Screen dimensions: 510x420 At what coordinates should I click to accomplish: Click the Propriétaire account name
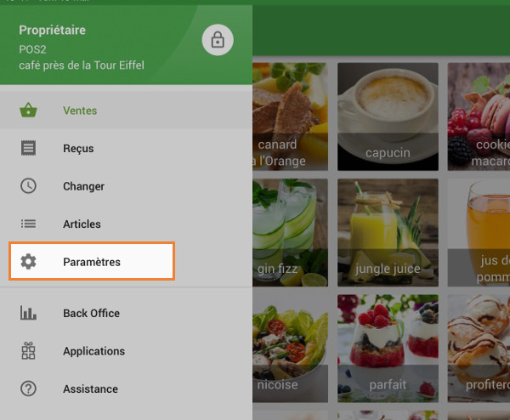pyautogui.click(x=53, y=31)
